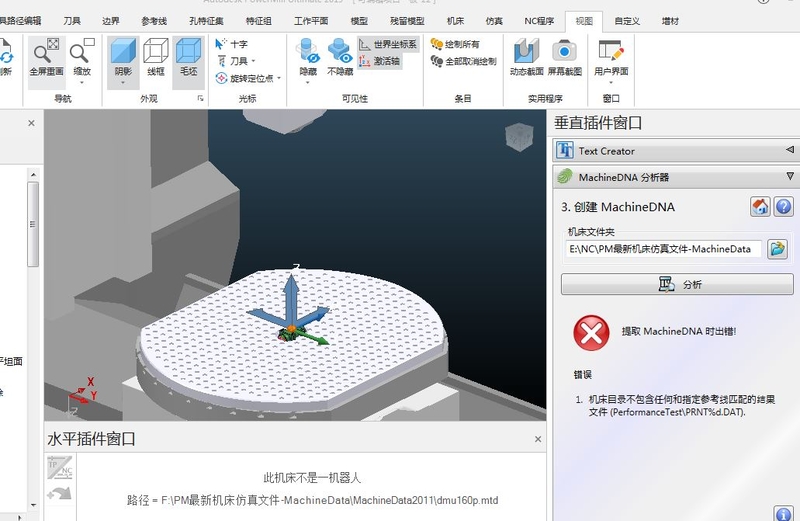The width and height of the screenshot is (800, 521).
Task: Close the left explorer pane
Action: [x=31, y=123]
